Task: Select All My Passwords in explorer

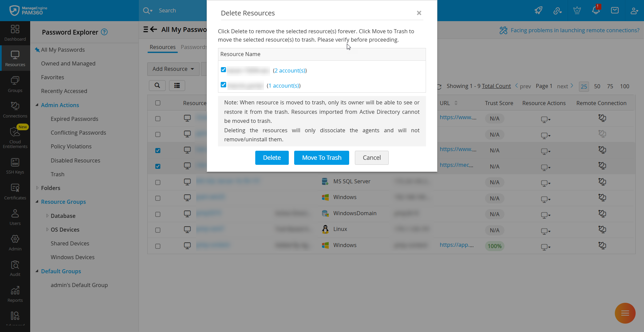Action: coord(63,50)
